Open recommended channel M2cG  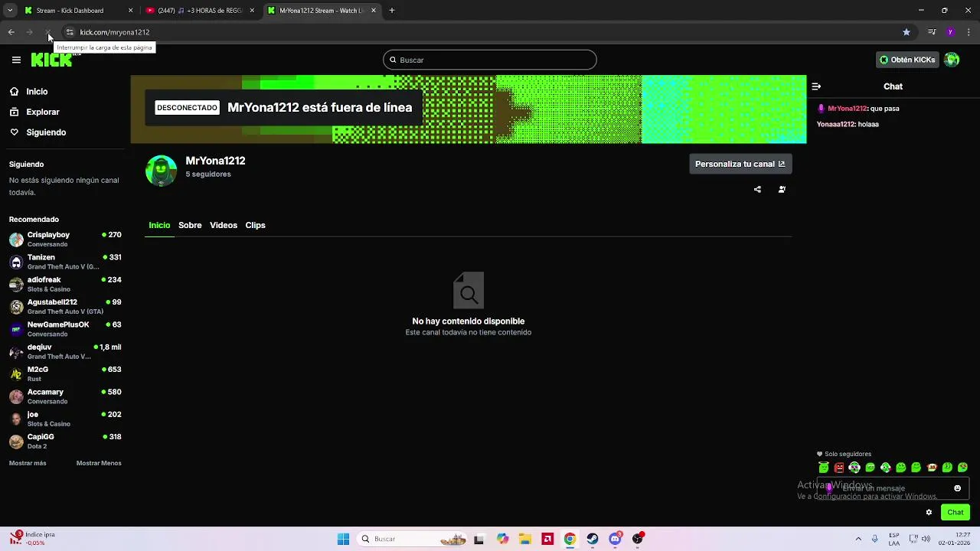pyautogui.click(x=65, y=373)
